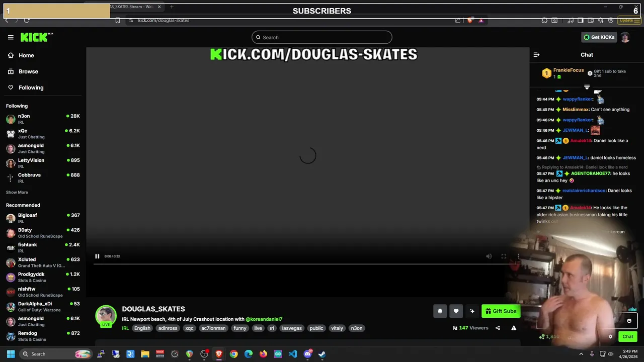Open the Kick hamburger sidebar menu
This screenshot has height=362, width=644.
point(11,37)
